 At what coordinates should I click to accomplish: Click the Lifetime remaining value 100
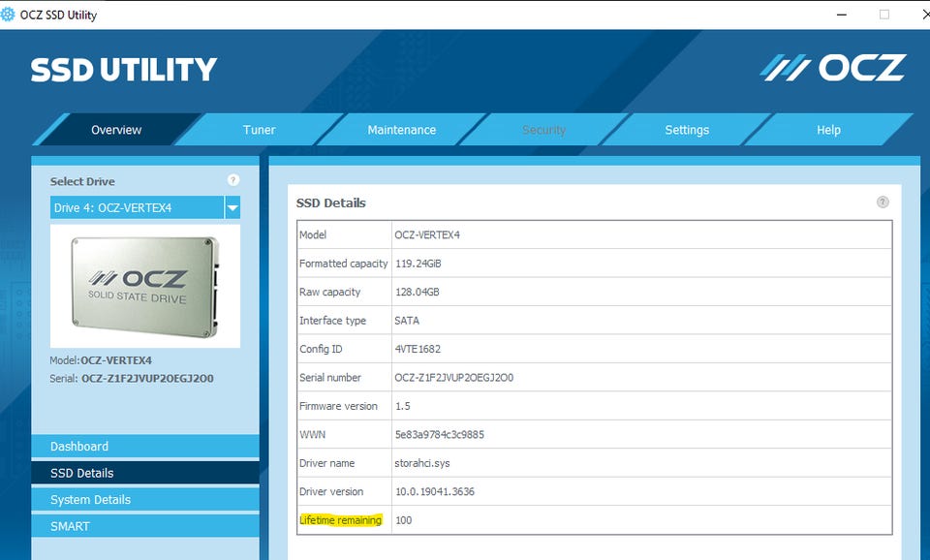coord(403,520)
